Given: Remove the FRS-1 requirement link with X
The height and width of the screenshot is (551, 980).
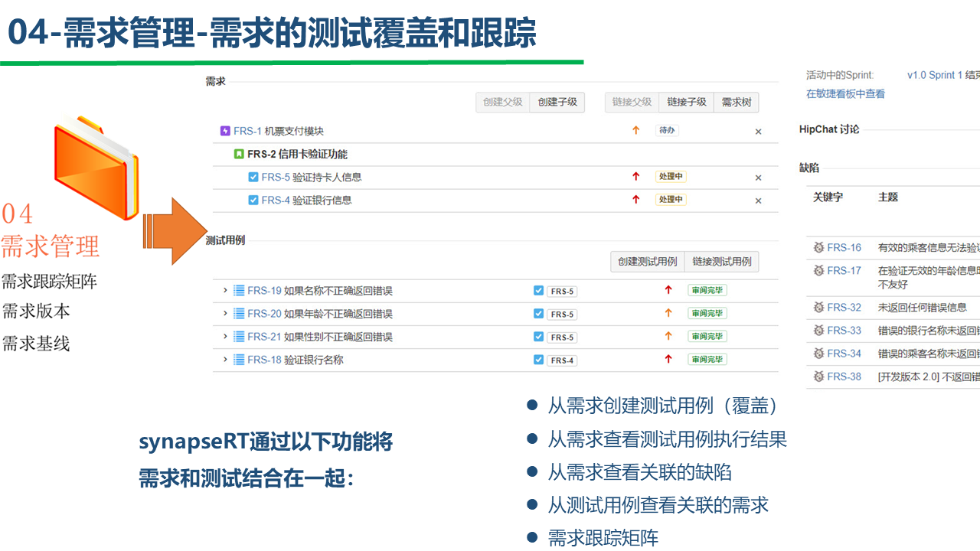Looking at the screenshot, I should pos(759,132).
